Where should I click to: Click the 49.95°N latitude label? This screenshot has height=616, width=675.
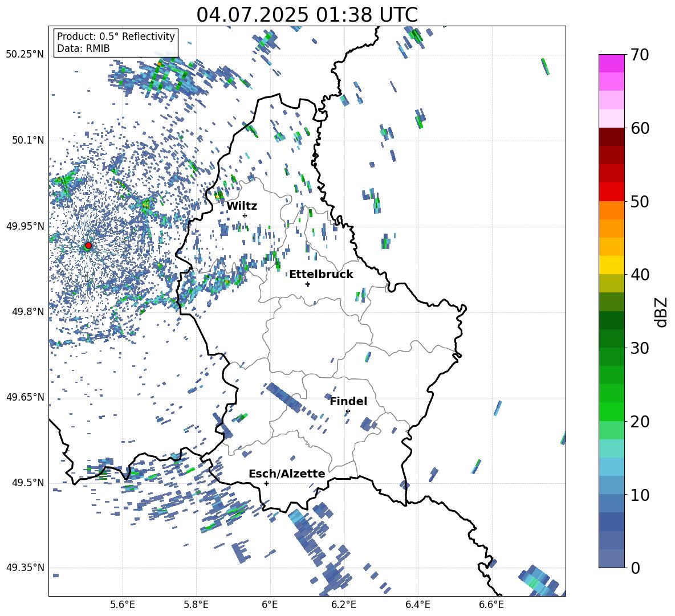[25, 226]
